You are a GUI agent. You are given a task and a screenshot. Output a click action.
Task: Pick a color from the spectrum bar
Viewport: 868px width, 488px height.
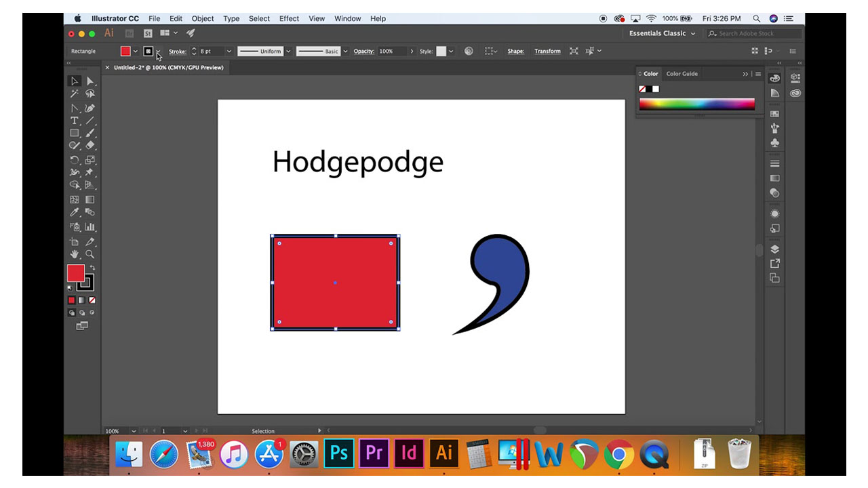696,104
